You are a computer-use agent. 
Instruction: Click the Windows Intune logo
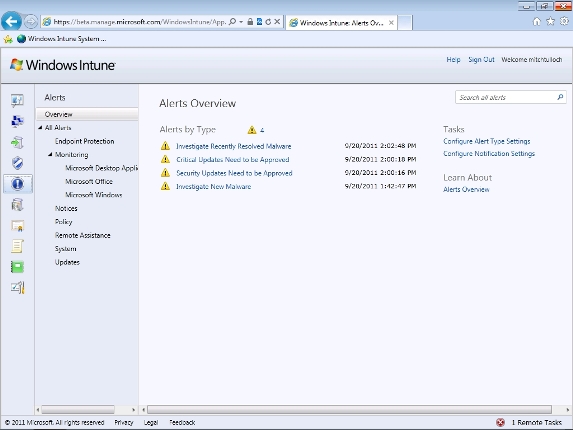[62, 65]
